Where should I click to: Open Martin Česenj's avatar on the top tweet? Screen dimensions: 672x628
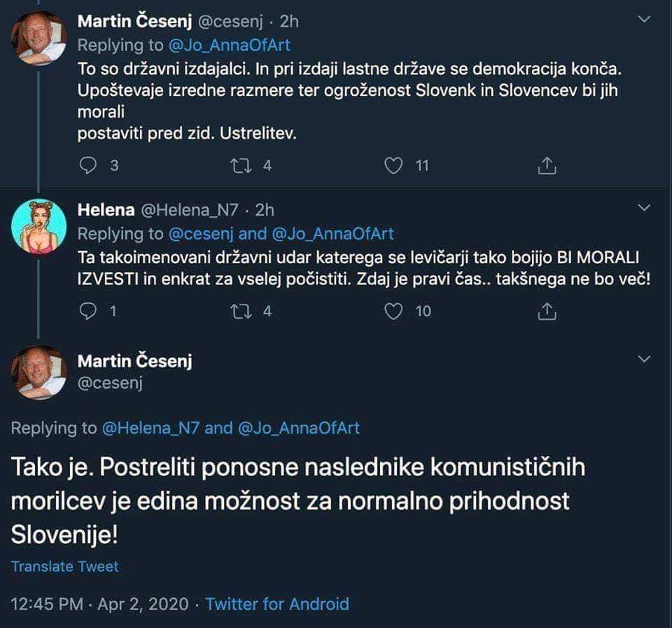coord(39,37)
